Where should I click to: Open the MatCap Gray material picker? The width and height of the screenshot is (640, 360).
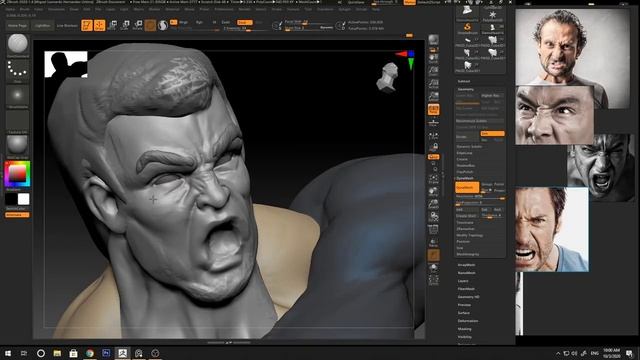pyautogui.click(x=18, y=146)
